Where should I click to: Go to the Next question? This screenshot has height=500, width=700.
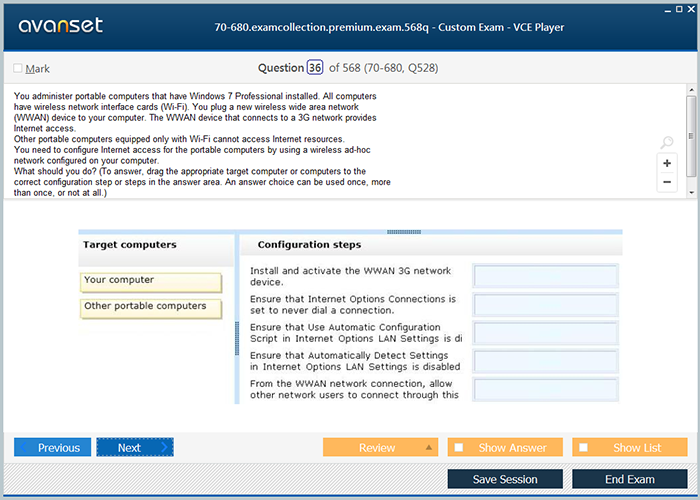pos(135,447)
